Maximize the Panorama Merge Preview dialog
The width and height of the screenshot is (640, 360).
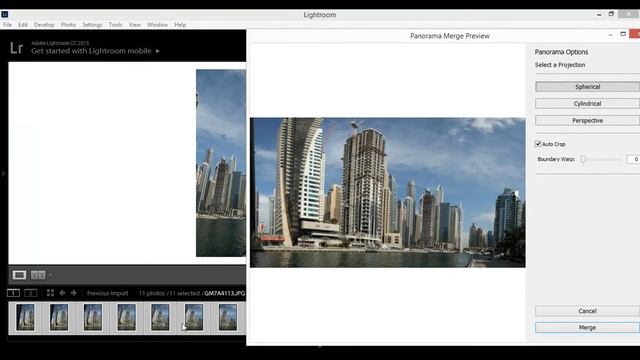click(x=623, y=34)
